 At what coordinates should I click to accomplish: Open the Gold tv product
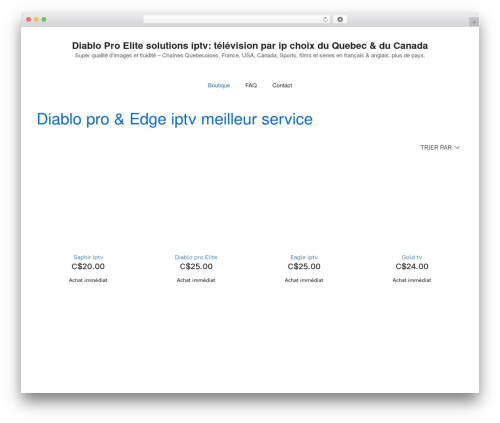(x=412, y=257)
